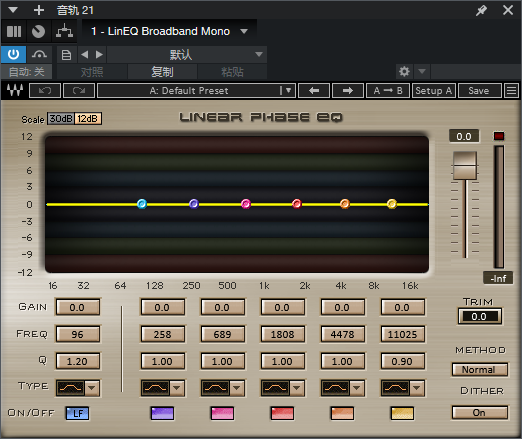Expand the arrow next to the gear
The width and height of the screenshot is (522, 439).
[422, 71]
